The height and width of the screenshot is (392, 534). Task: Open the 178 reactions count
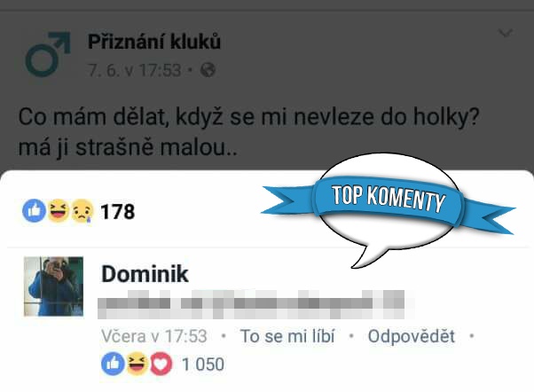pyautogui.click(x=118, y=211)
